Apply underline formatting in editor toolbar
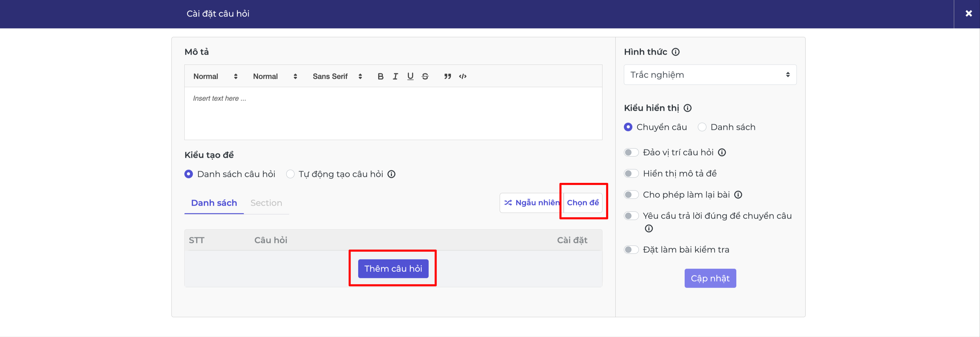Viewport: 980px width, 337px height. (x=410, y=77)
